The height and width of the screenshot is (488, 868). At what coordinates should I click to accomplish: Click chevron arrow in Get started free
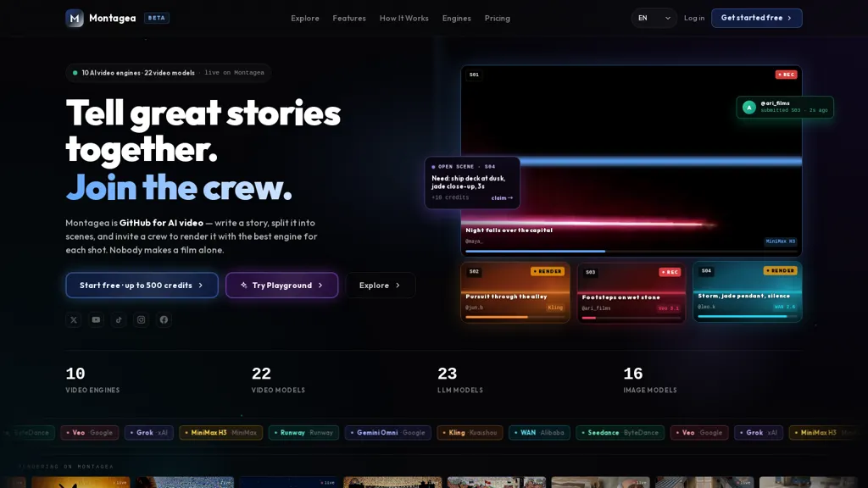click(x=789, y=19)
